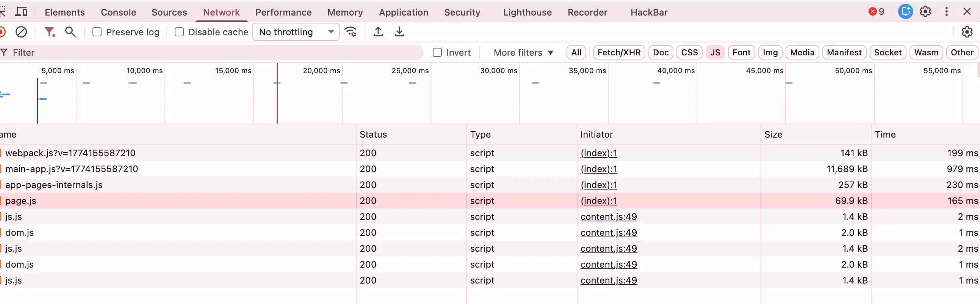Select the Fetch/XHR filter button

(x=618, y=53)
